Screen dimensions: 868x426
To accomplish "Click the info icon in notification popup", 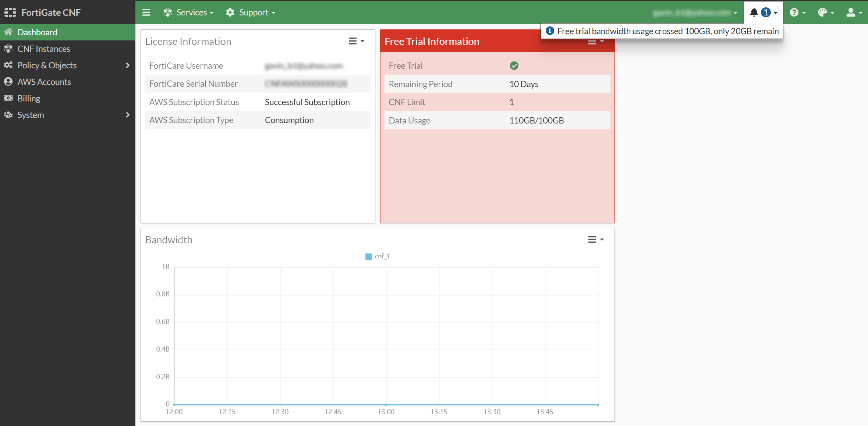I will [x=550, y=31].
